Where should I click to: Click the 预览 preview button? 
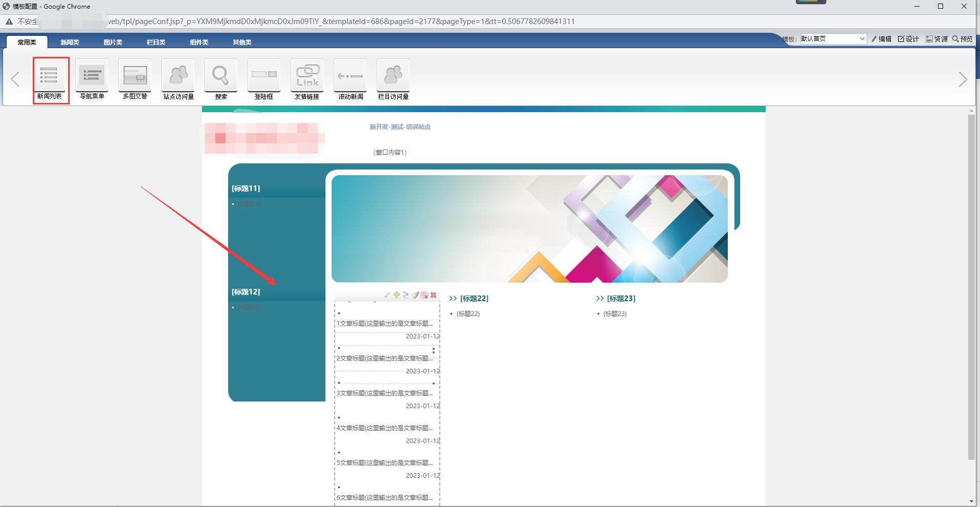(x=963, y=39)
